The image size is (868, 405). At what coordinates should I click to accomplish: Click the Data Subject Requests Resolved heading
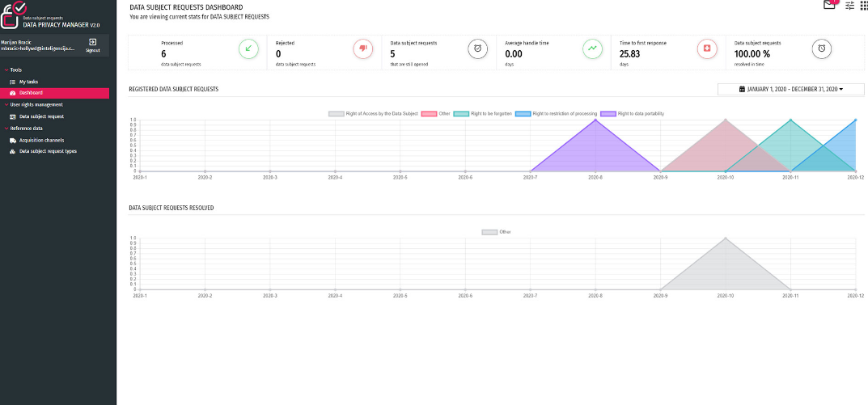(x=171, y=208)
